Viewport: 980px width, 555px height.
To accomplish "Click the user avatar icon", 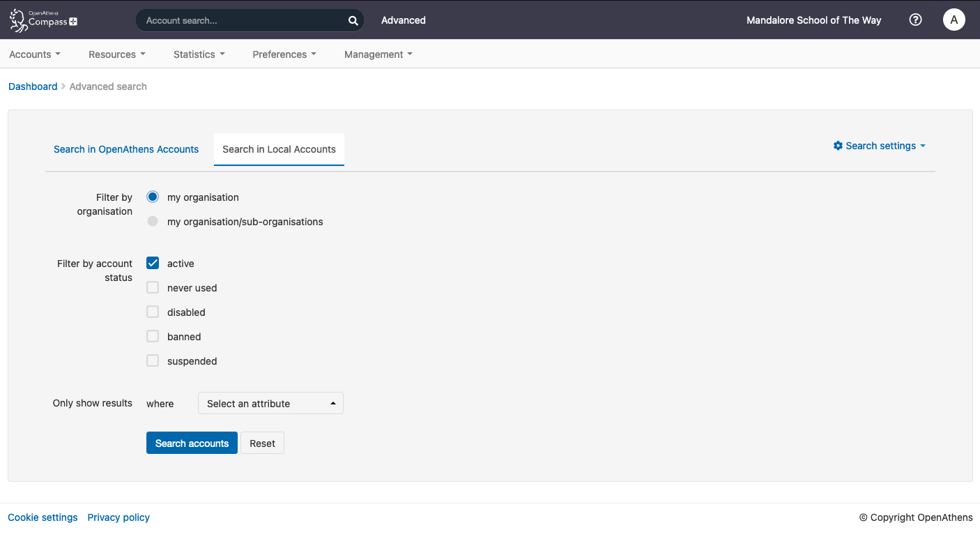I will tap(954, 20).
